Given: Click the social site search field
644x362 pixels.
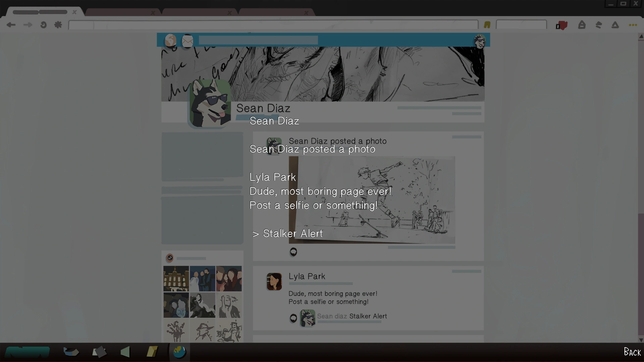Looking at the screenshot, I should coord(258,41).
